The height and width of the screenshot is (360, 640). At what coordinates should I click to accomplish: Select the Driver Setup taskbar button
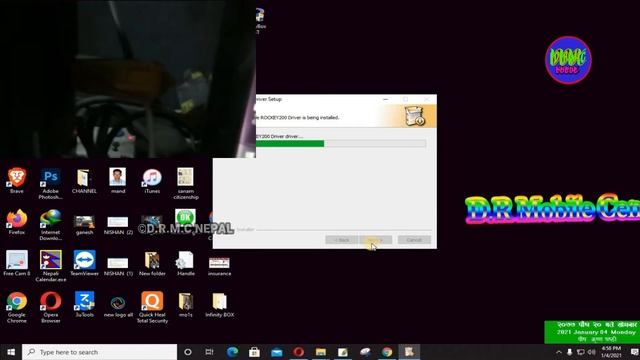[409, 352]
